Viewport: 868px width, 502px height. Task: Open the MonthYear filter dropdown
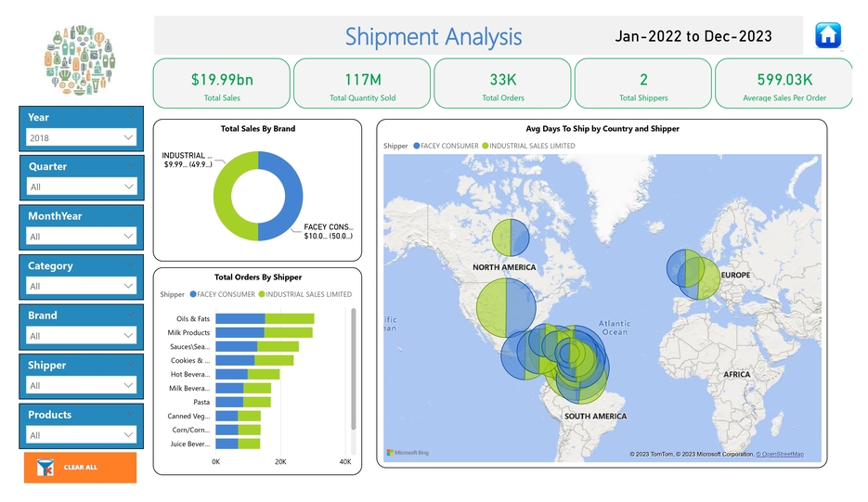[x=129, y=237]
